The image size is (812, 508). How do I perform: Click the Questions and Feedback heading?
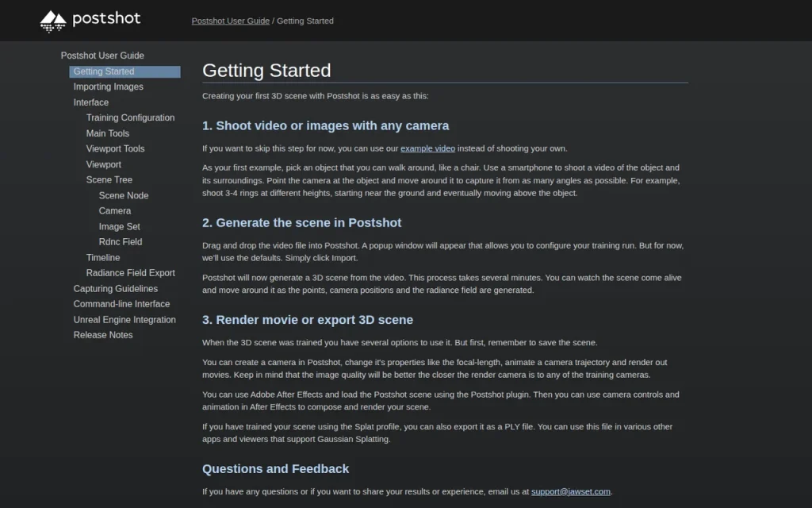pyautogui.click(x=275, y=468)
